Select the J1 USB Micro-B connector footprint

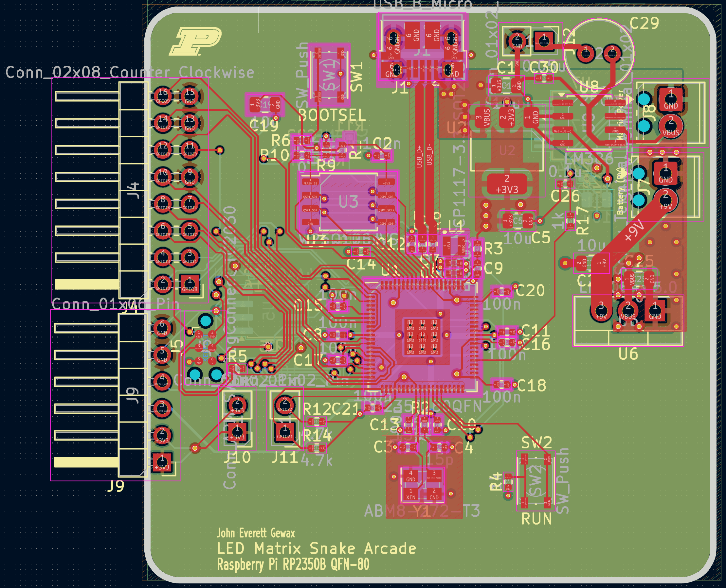point(422,50)
